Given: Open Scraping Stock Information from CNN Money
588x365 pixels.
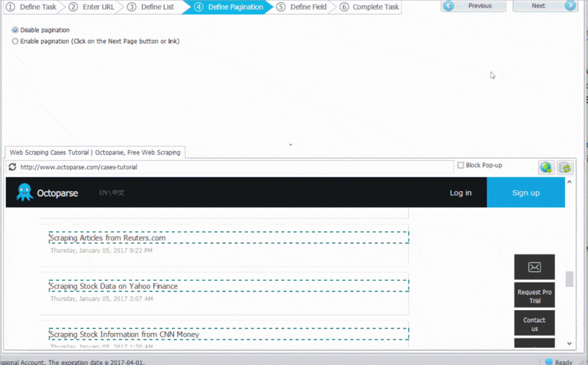Looking at the screenshot, I should [124, 334].
